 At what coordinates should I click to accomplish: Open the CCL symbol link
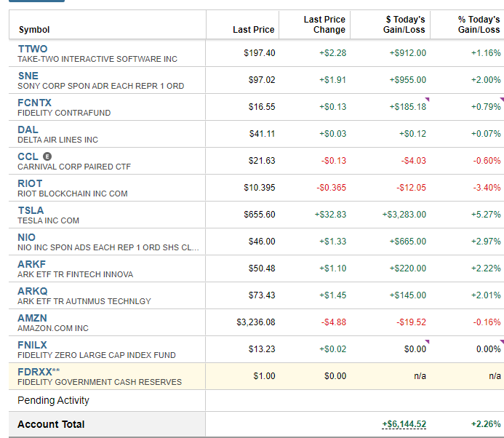(28, 156)
